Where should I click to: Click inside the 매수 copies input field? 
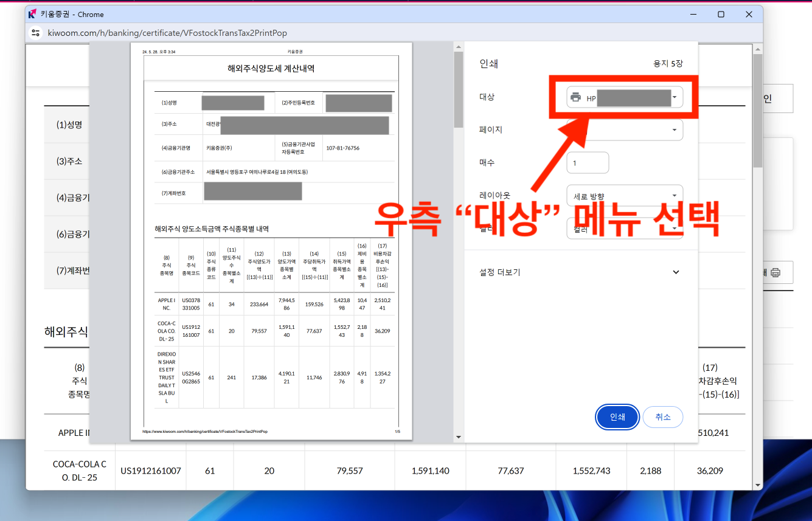[588, 162]
